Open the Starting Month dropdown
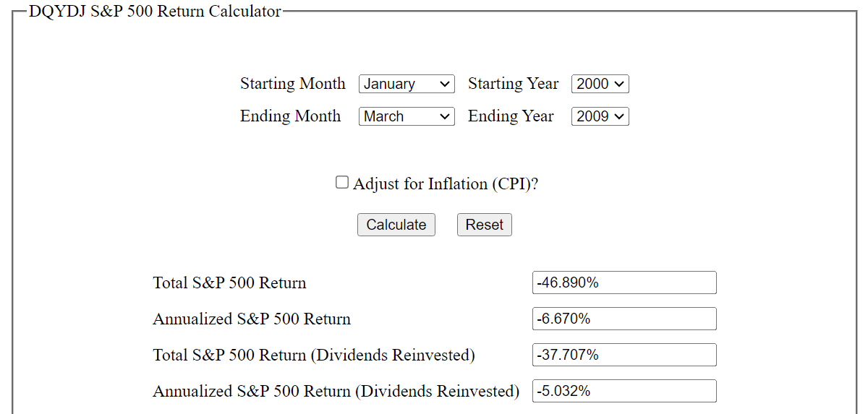868x414 pixels. pos(407,84)
